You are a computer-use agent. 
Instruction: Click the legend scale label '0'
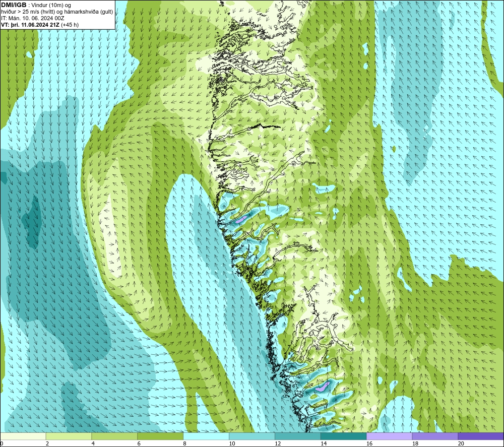(x=2, y=443)
